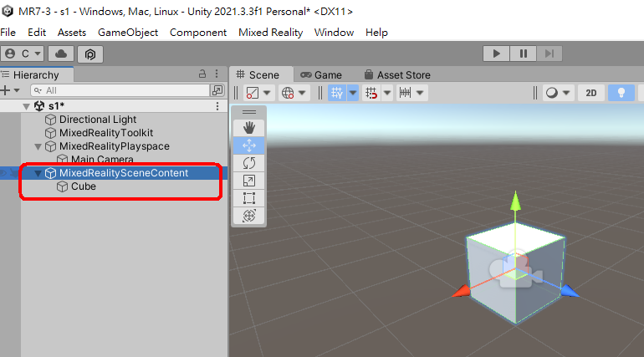Click the Unity Cloud services icon

coord(61,54)
